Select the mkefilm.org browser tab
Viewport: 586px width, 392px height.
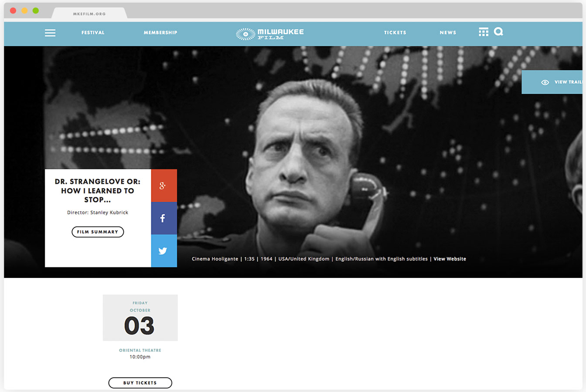point(89,14)
